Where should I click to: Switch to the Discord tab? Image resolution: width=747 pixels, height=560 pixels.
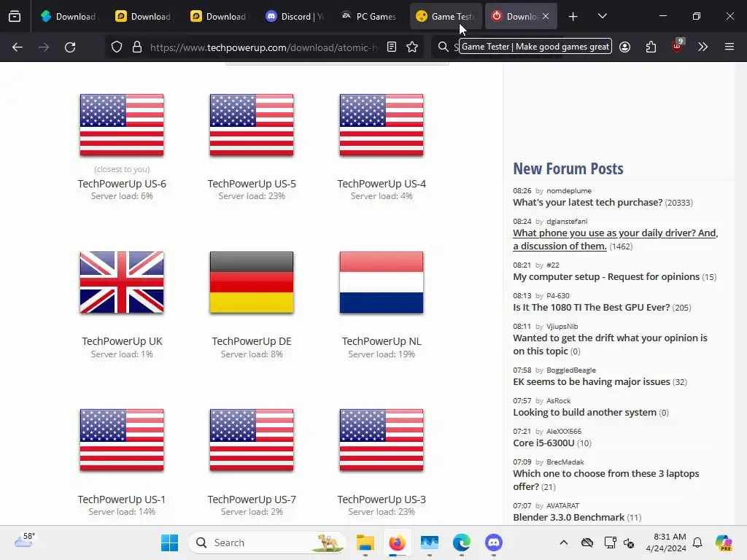pyautogui.click(x=294, y=16)
